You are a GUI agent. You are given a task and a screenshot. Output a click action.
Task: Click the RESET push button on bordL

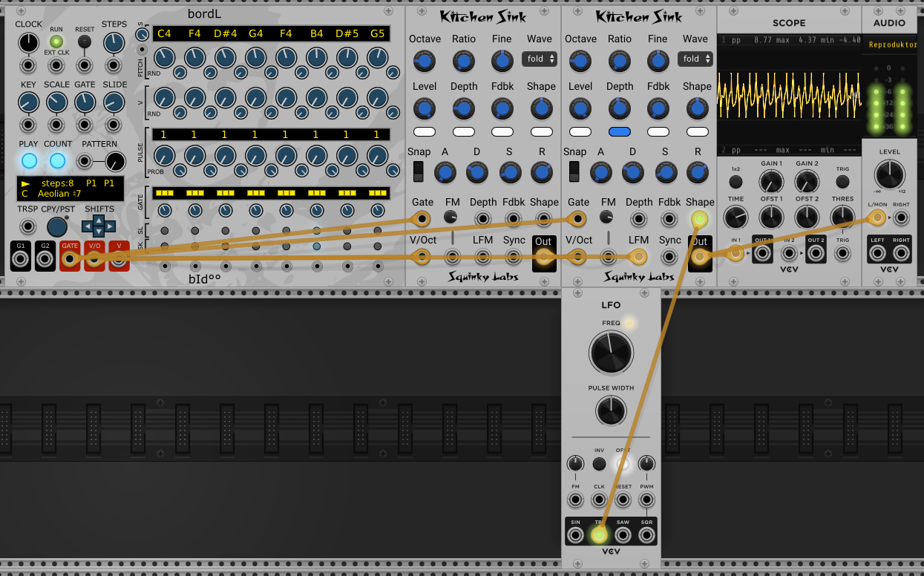pyautogui.click(x=85, y=42)
